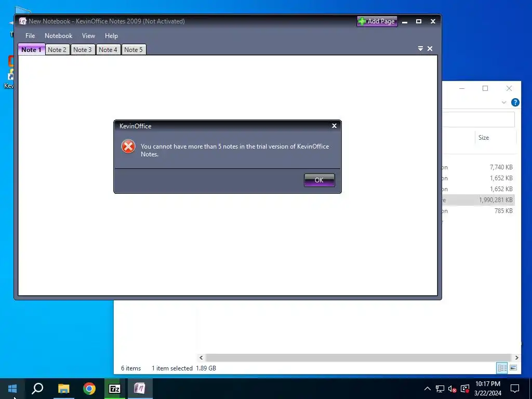Open the Help menu
532x399 pixels.
[x=111, y=36]
